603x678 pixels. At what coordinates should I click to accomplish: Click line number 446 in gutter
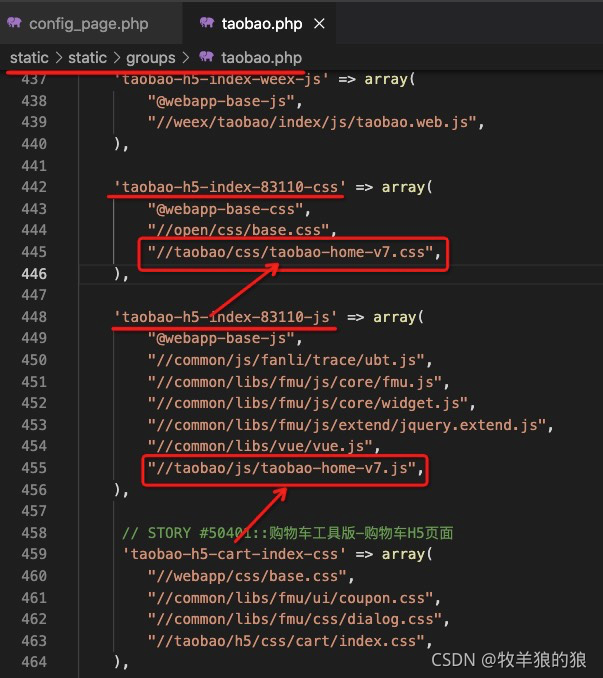(x=34, y=274)
